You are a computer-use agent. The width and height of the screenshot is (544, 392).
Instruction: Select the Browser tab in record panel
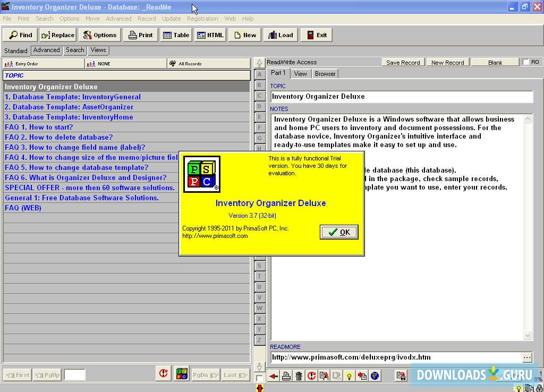(x=325, y=74)
